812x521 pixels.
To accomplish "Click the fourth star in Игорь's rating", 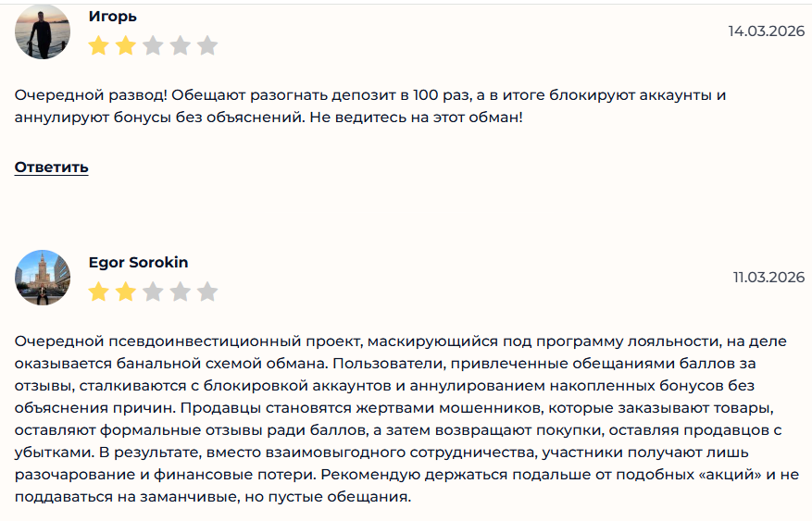I will pos(181,45).
